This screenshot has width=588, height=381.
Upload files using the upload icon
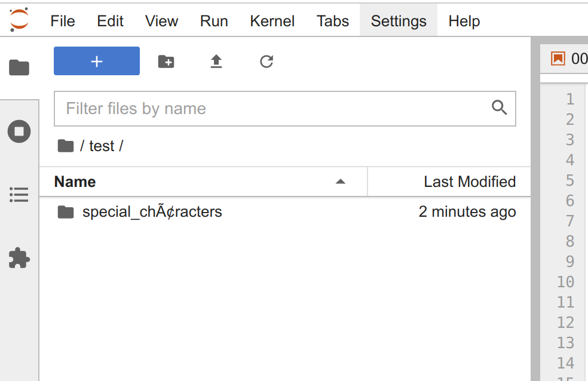tap(216, 61)
